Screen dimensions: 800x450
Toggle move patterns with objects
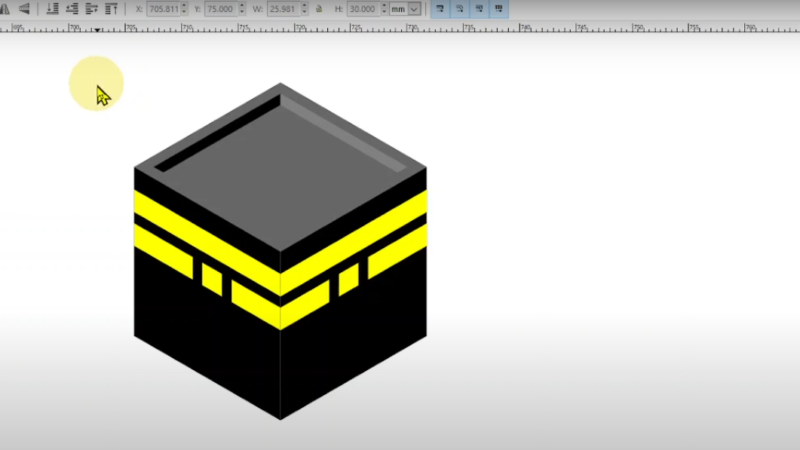[x=498, y=9]
